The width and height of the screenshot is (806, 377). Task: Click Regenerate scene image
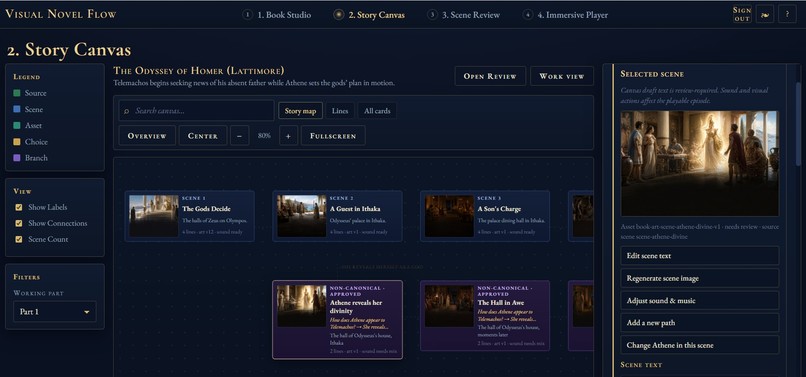[700, 278]
